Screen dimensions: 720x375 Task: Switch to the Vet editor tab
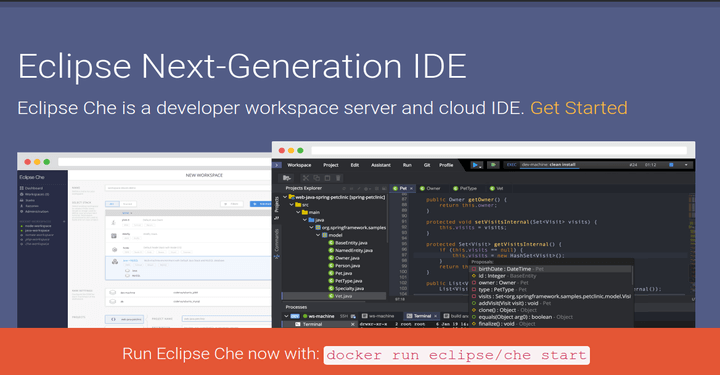click(497, 188)
